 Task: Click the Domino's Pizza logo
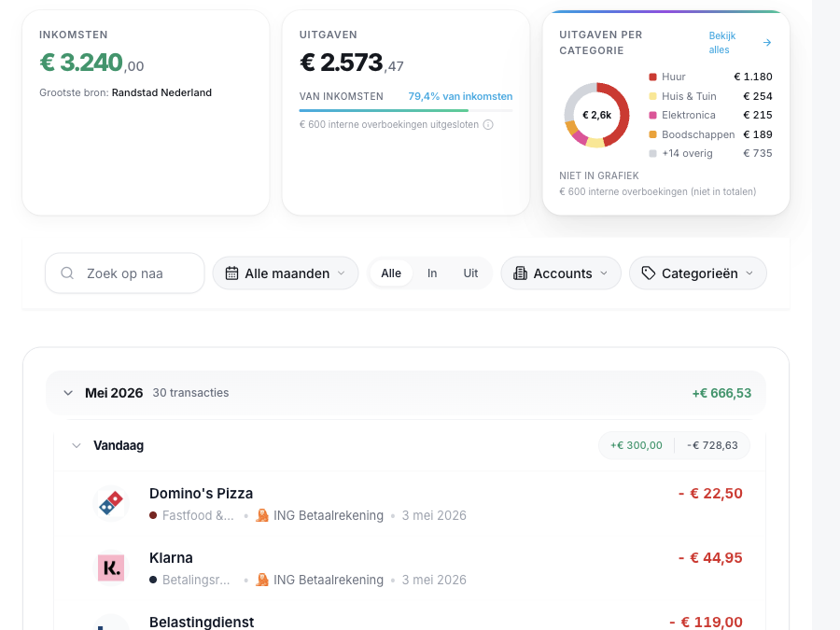[x=111, y=504]
